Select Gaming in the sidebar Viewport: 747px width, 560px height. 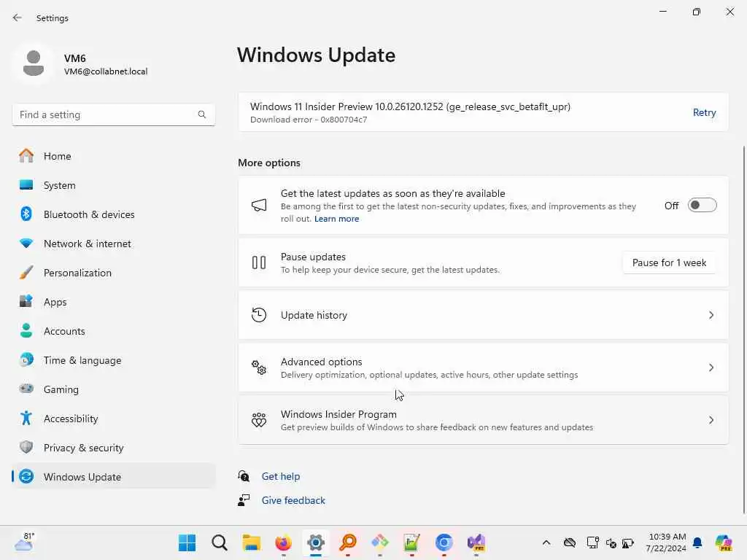tap(113, 389)
